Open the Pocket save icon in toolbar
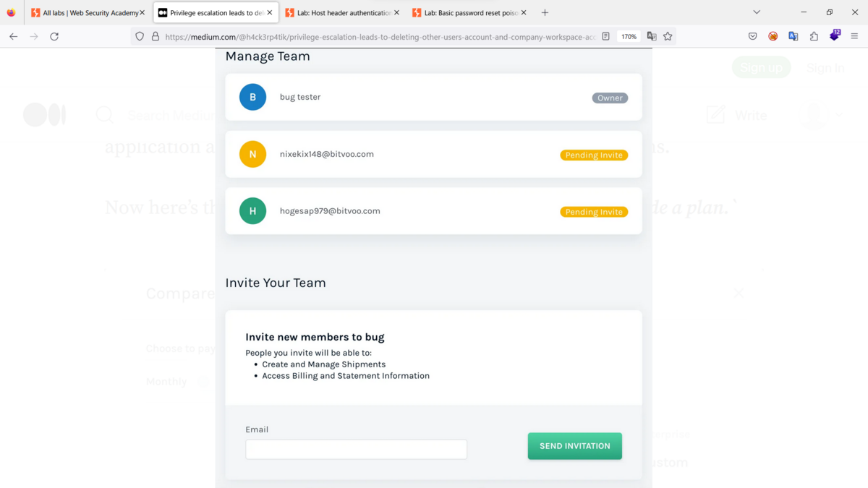Viewport: 868px width, 488px height. coord(752,36)
